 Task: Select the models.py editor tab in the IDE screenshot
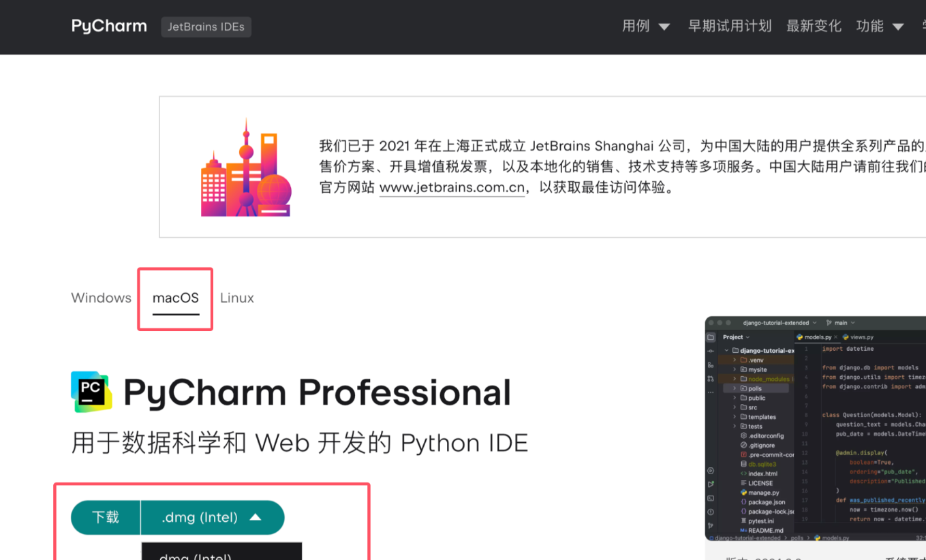click(817, 337)
